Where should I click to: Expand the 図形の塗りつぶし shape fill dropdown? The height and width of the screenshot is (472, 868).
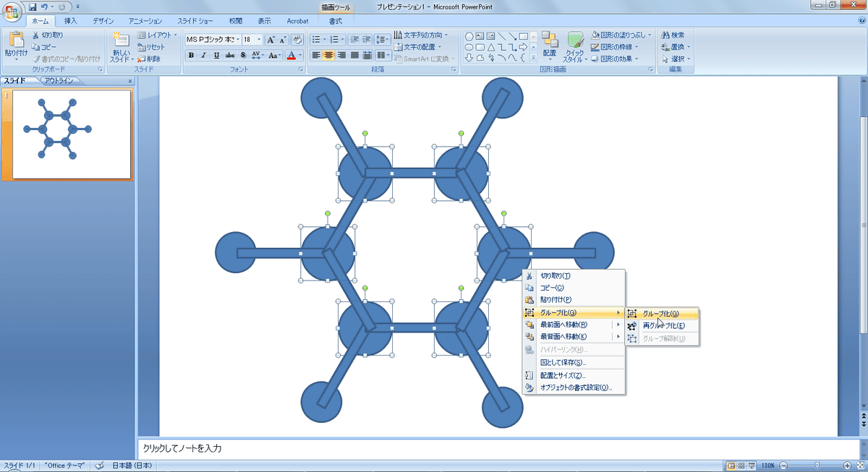[x=650, y=35]
